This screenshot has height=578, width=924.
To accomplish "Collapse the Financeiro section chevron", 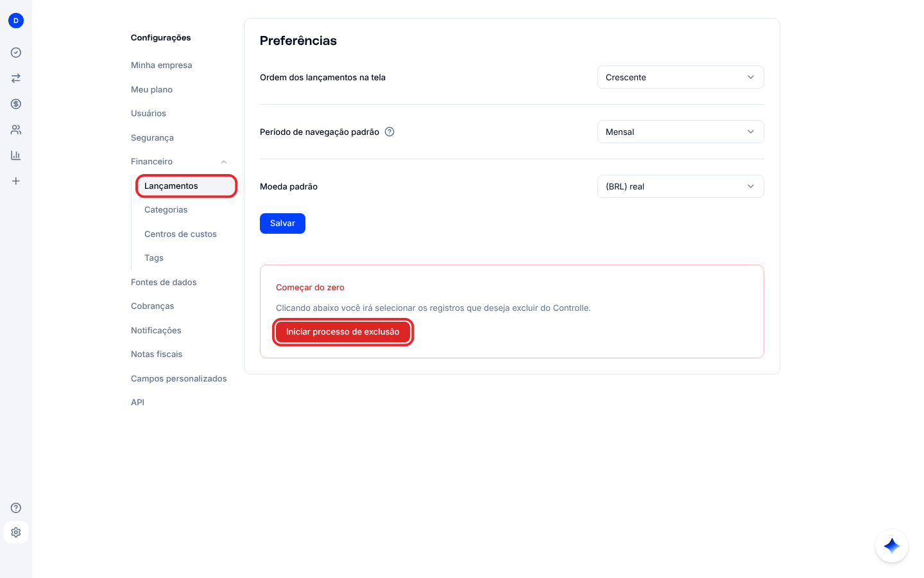I will point(224,162).
